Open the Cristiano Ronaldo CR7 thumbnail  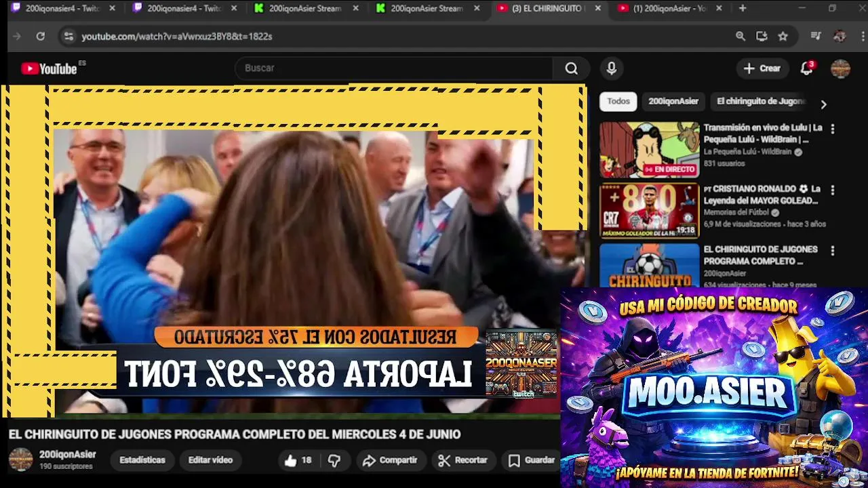649,211
